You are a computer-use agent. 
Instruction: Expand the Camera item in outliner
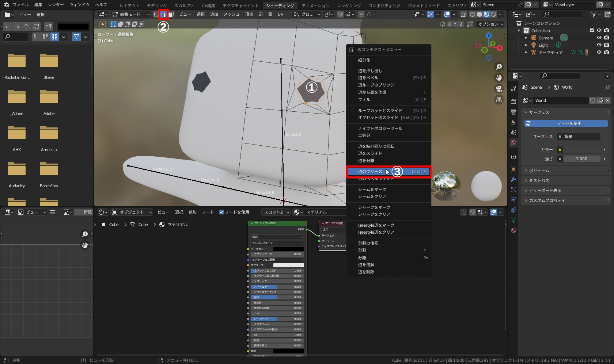click(x=526, y=38)
